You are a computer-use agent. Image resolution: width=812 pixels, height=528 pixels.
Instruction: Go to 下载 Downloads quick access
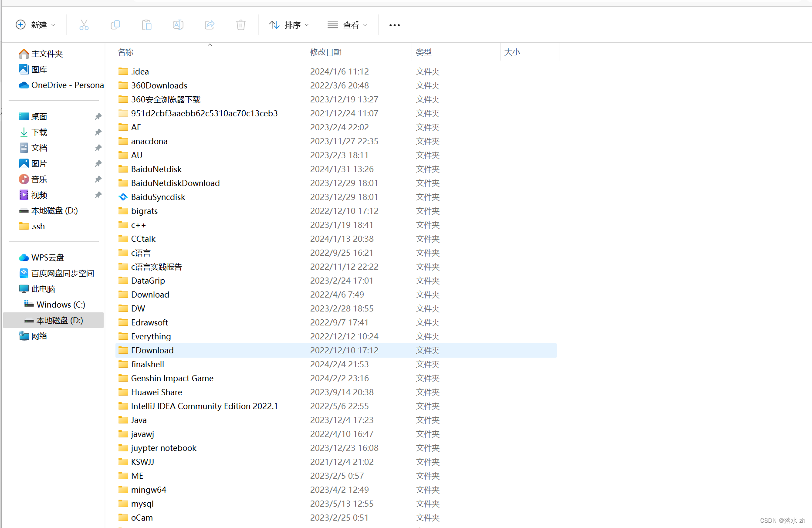33,132
